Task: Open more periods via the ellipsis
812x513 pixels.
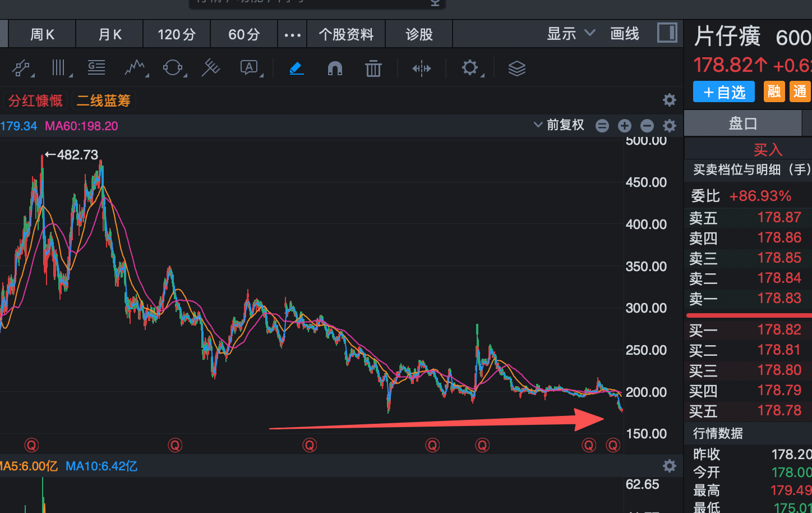Action: point(292,35)
